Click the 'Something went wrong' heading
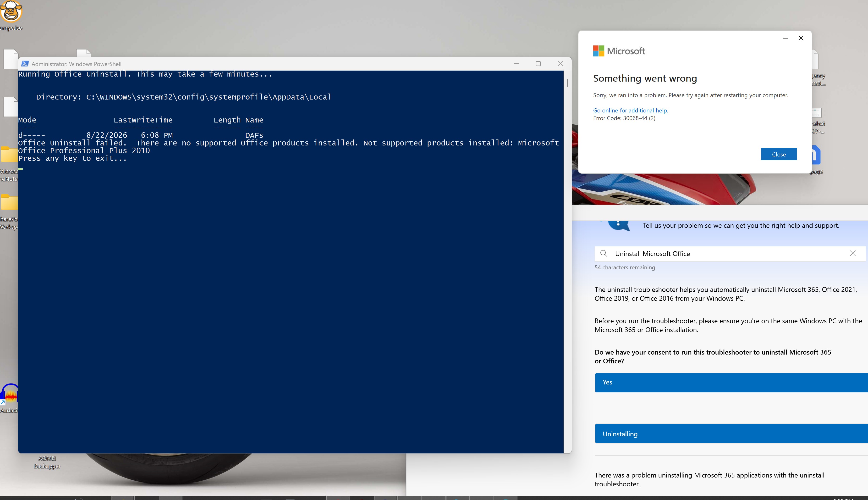Image resolution: width=868 pixels, height=500 pixels. (x=645, y=79)
